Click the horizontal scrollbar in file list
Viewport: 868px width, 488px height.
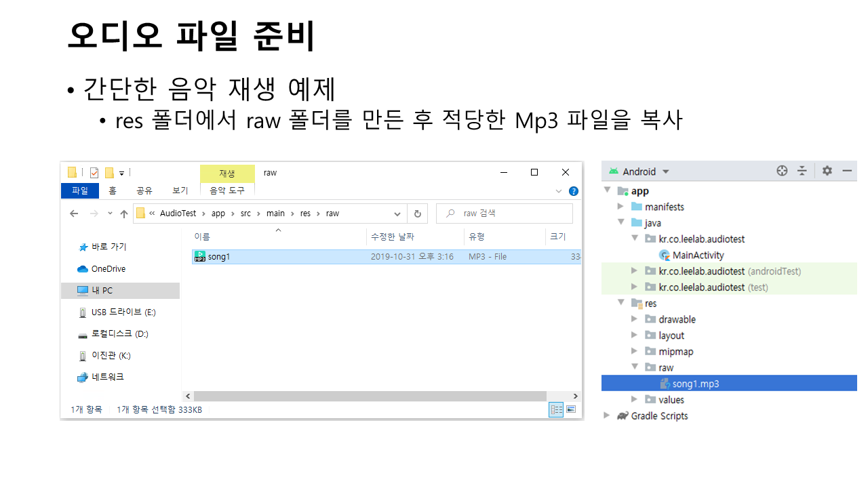click(x=370, y=396)
